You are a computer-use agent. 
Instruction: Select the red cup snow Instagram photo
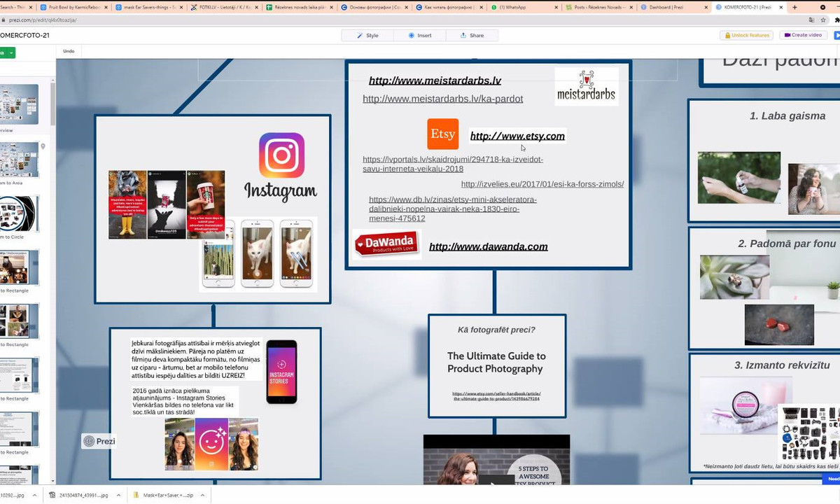click(x=167, y=205)
